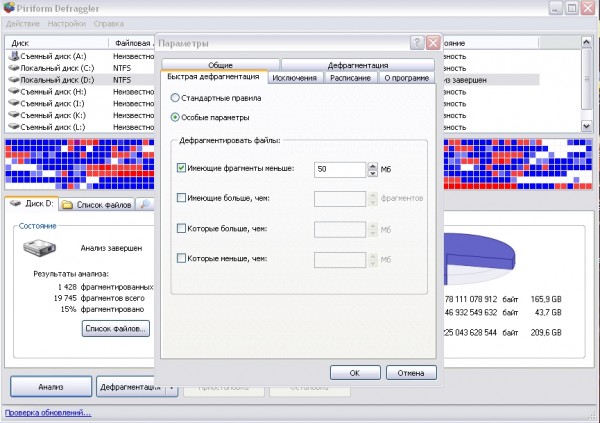The image size is (600, 423).
Task: Click the Анализ button
Action: click(51, 387)
